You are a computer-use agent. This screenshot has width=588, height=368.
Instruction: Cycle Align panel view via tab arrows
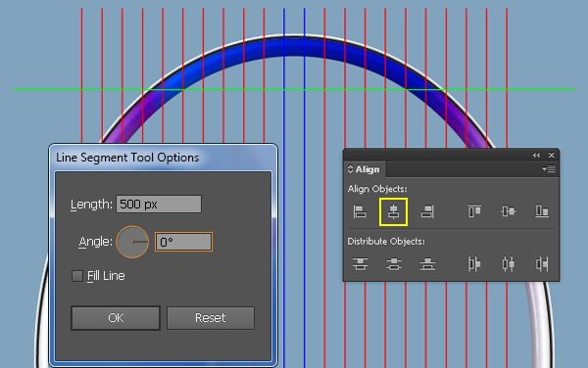(x=350, y=169)
